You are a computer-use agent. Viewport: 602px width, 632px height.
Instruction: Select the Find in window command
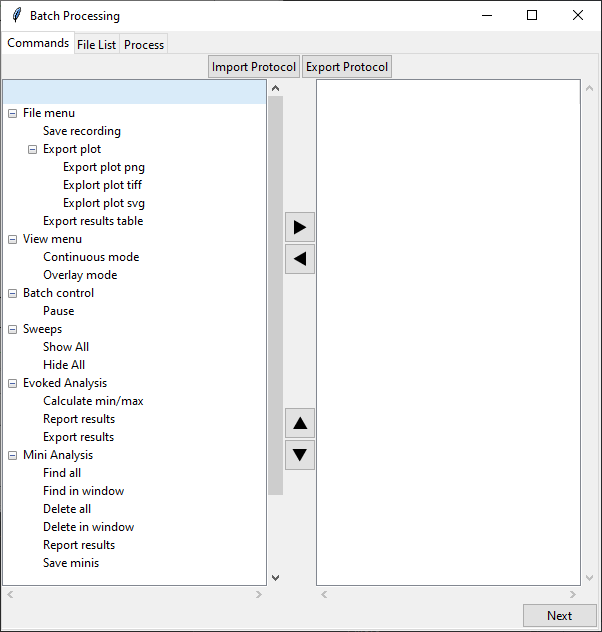[83, 491]
